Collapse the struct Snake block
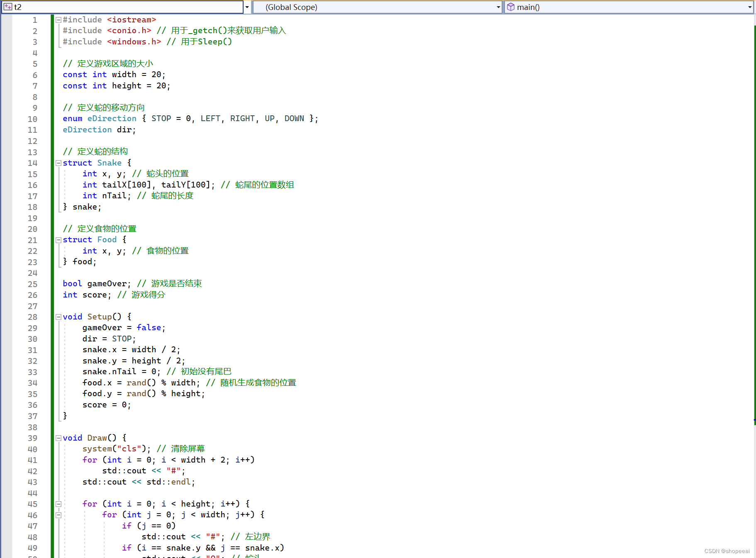This screenshot has height=558, width=756. click(59, 163)
